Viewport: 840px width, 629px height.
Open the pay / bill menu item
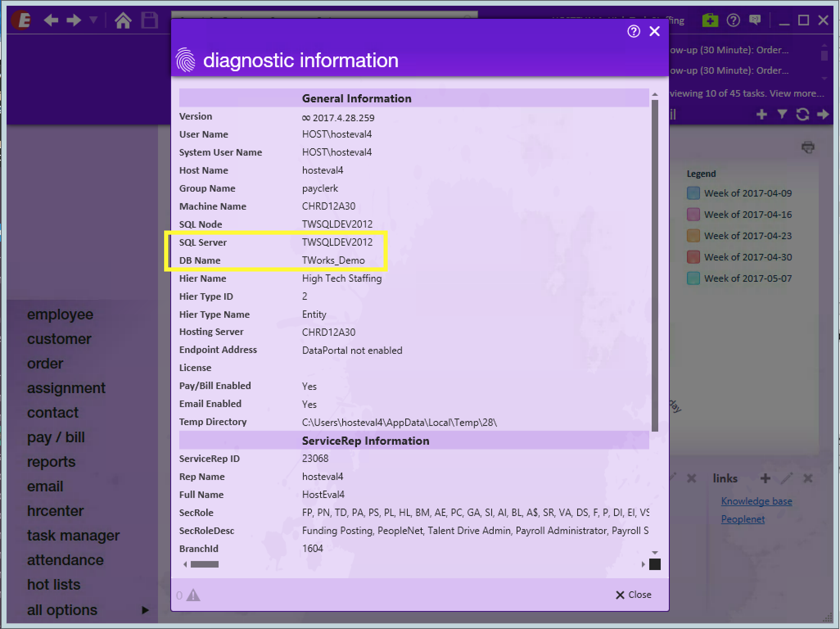(56, 437)
